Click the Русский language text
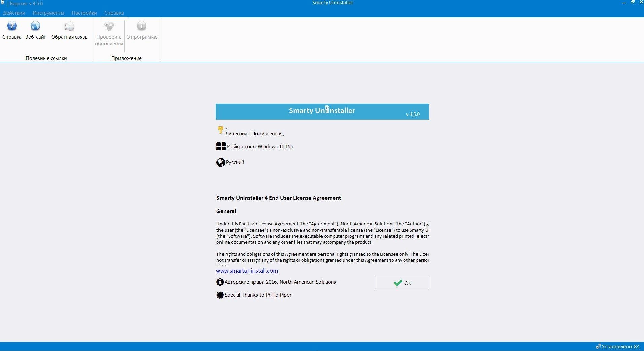The width and height of the screenshot is (644, 351). pyautogui.click(x=235, y=162)
